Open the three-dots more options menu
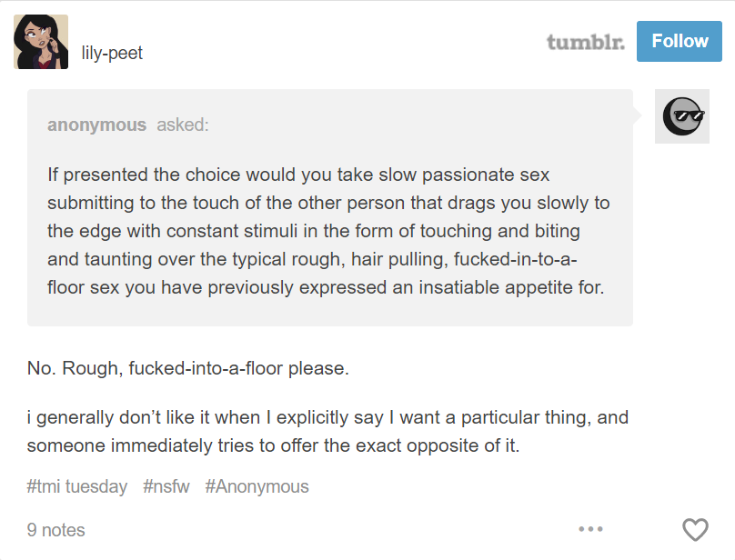 tap(590, 529)
